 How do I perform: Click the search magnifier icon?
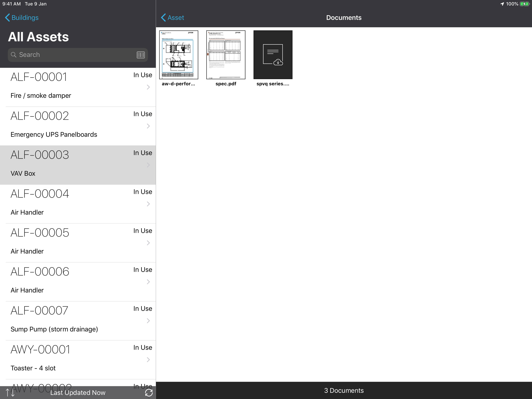coord(14,55)
